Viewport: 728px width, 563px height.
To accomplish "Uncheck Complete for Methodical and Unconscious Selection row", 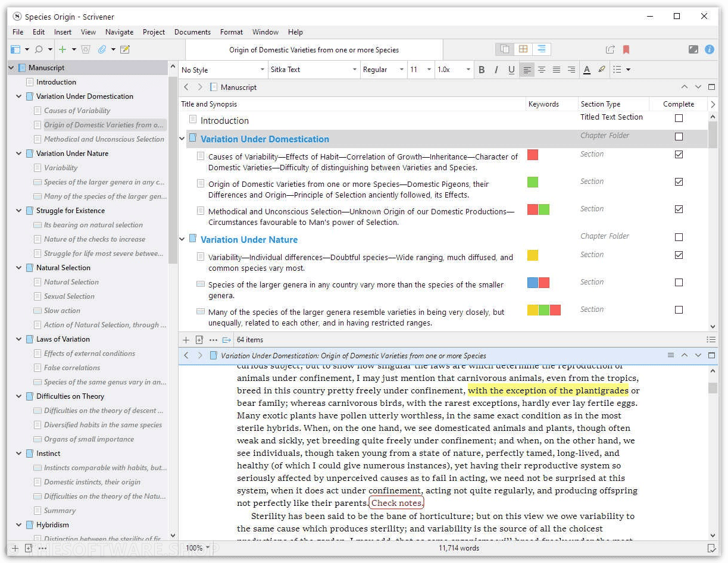I will point(679,209).
